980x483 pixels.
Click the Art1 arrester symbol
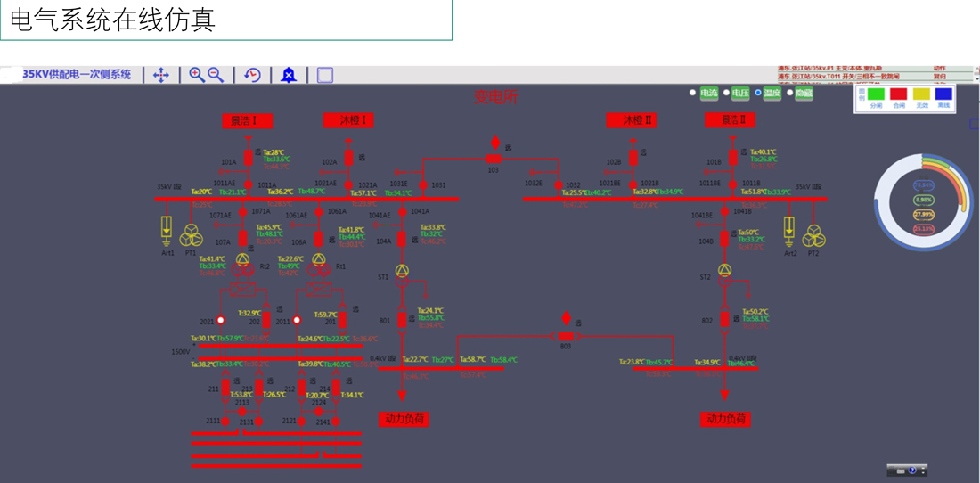pos(167,230)
